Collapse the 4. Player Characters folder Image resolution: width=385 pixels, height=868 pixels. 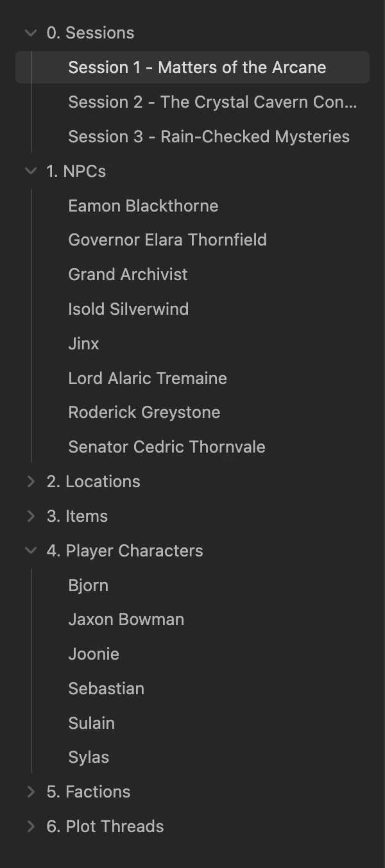click(x=31, y=551)
